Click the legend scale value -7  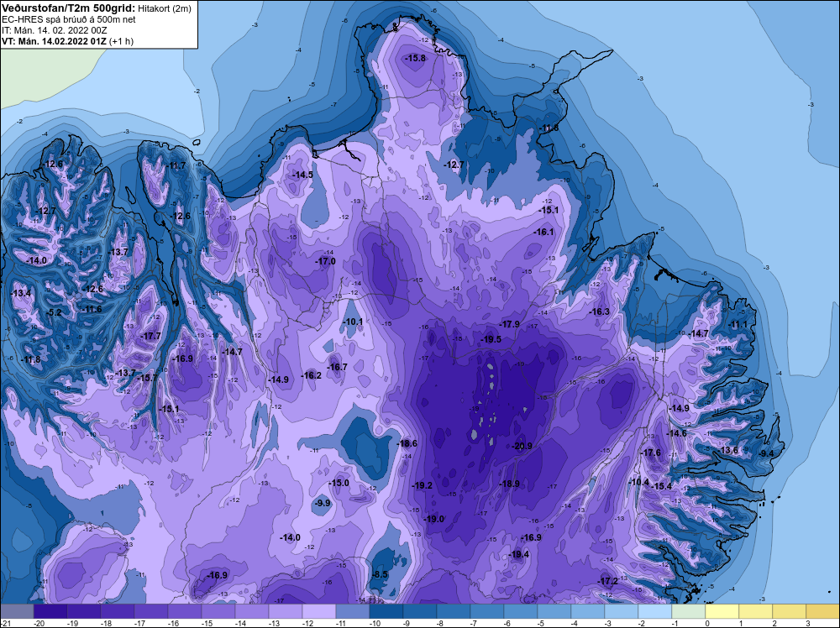[474, 623]
